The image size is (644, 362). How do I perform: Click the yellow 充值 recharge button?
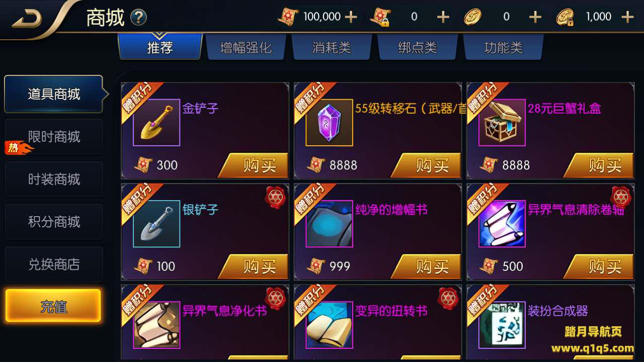click(53, 306)
